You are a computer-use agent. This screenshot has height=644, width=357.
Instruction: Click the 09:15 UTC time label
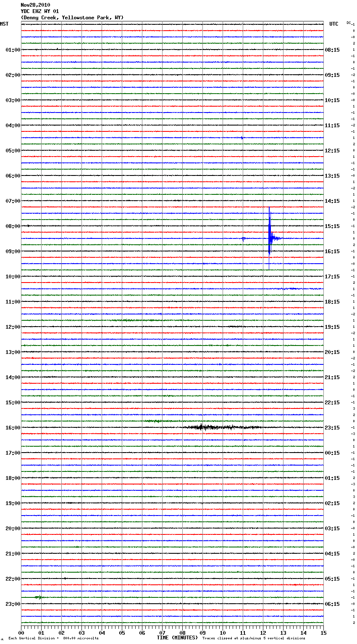pyautogui.click(x=332, y=75)
